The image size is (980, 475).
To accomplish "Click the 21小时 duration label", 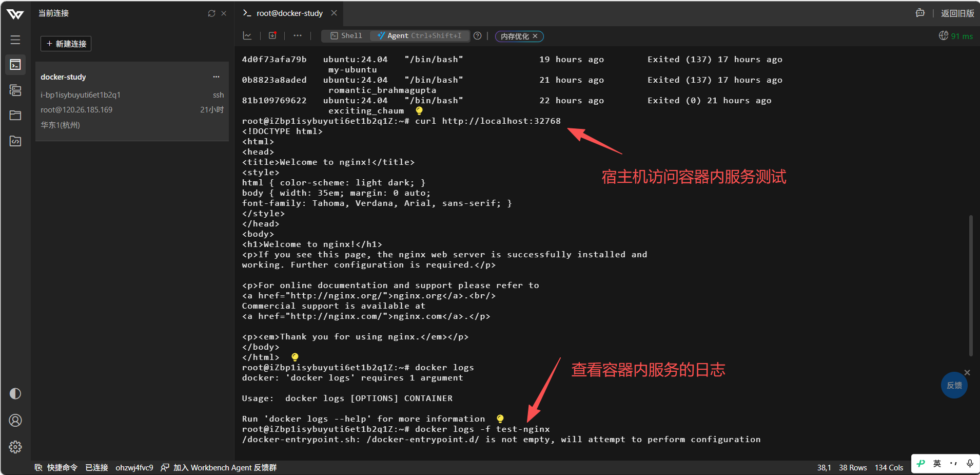I will tap(212, 110).
